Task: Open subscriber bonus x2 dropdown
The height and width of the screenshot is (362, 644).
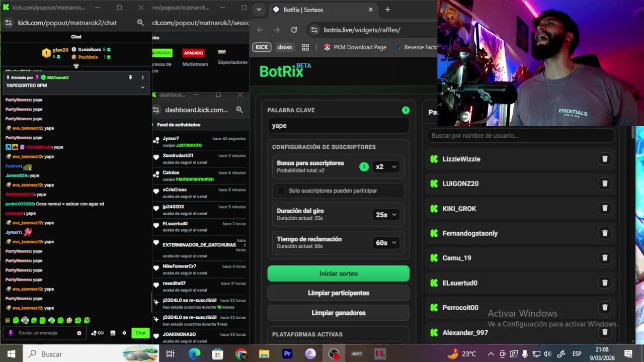Action: tap(386, 166)
